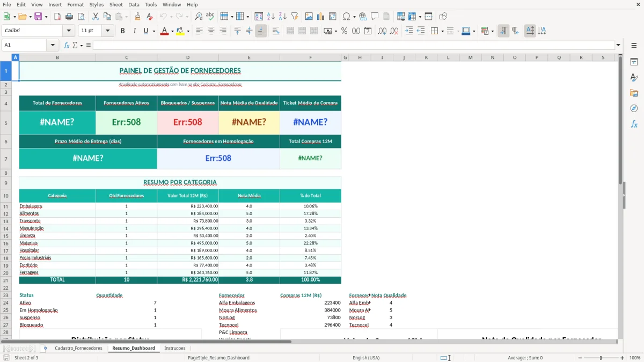Toggle Bold formatting
Image resolution: width=644 pixels, height=362 pixels.
coord(123,31)
